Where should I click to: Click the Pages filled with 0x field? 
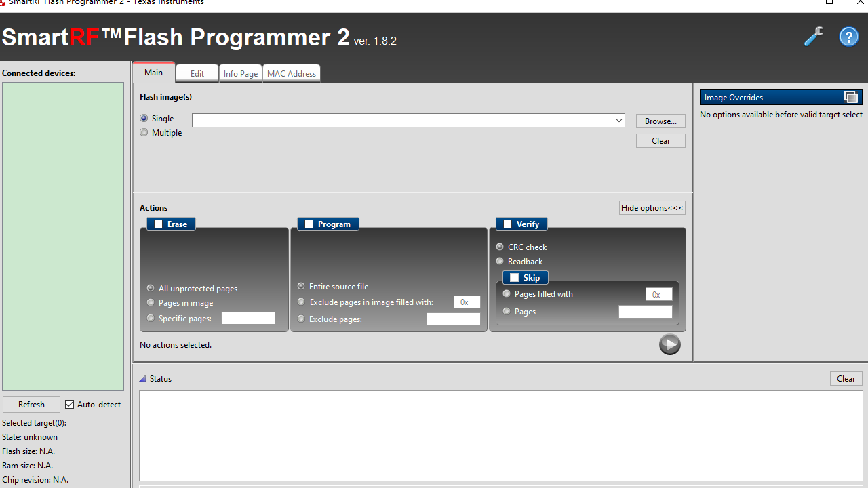tap(659, 294)
